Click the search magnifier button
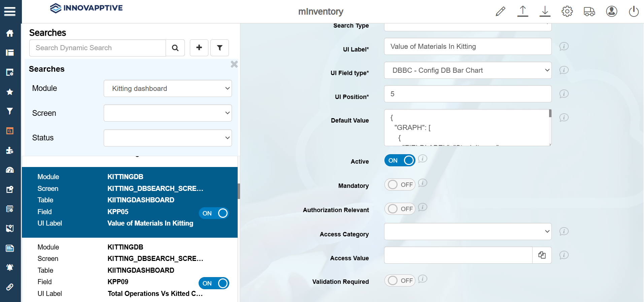 (175, 48)
